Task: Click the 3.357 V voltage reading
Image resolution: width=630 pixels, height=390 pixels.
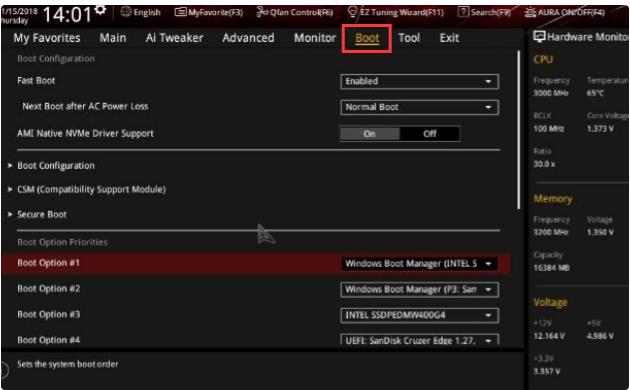Action: tap(546, 371)
